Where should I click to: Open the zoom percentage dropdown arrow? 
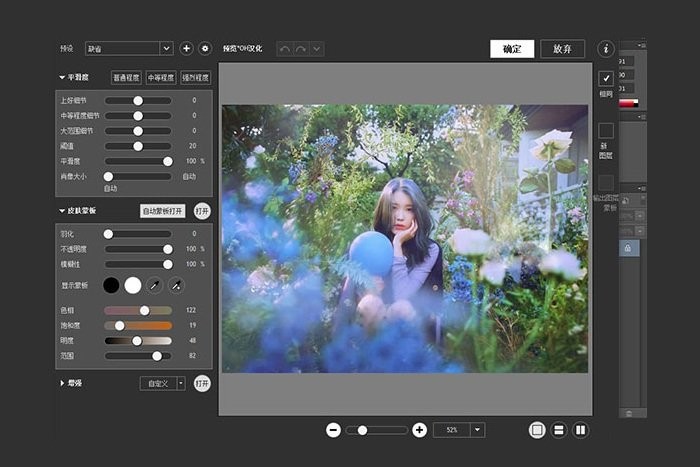coord(477,430)
